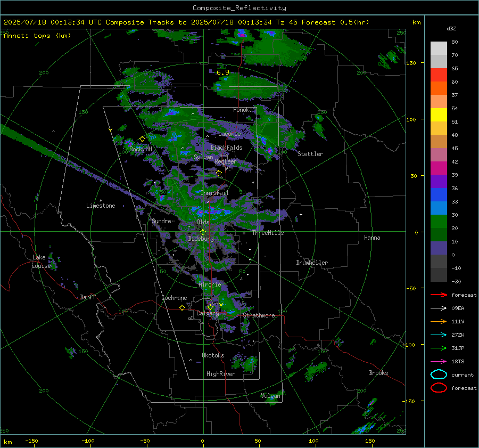
Task: Click the Strathmore label
Action: 259,315
